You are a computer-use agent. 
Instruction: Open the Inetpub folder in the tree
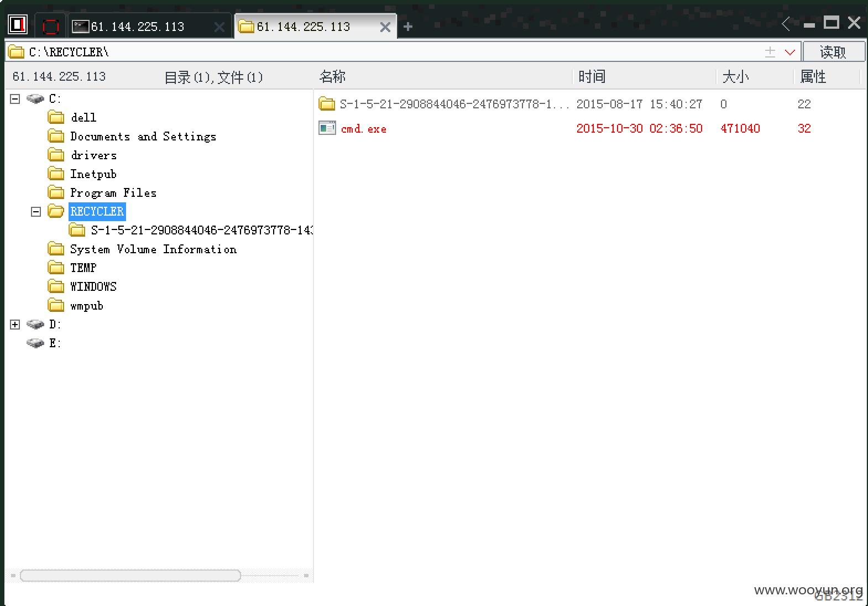(x=93, y=174)
